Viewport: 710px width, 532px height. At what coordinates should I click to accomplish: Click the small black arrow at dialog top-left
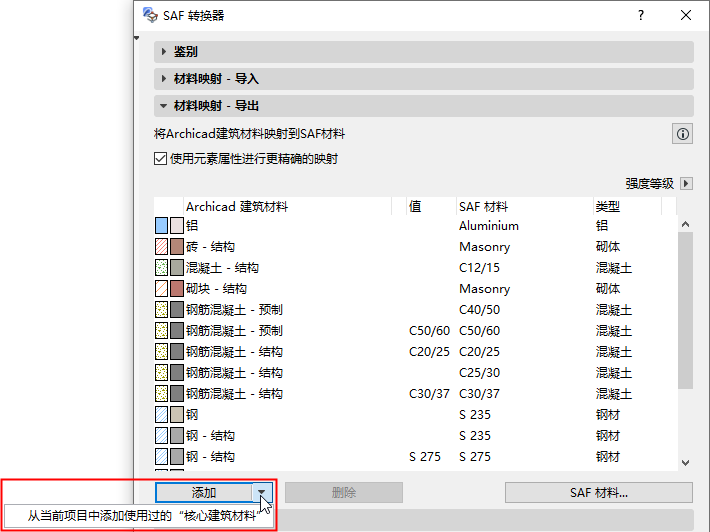(137, 38)
